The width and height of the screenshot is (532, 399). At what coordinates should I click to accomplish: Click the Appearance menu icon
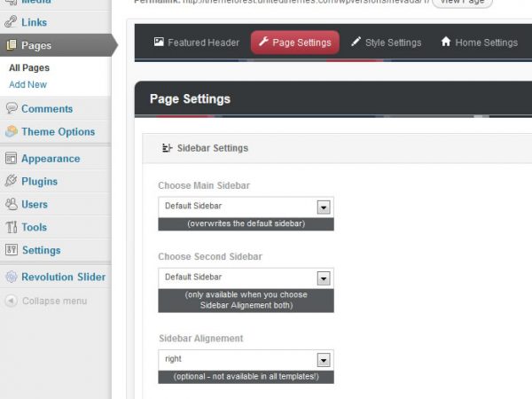(x=12, y=159)
